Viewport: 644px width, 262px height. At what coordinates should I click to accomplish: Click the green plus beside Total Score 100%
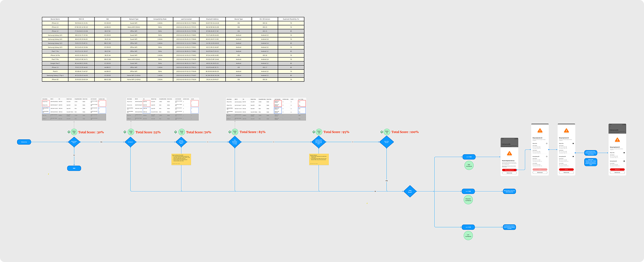[x=381, y=132]
